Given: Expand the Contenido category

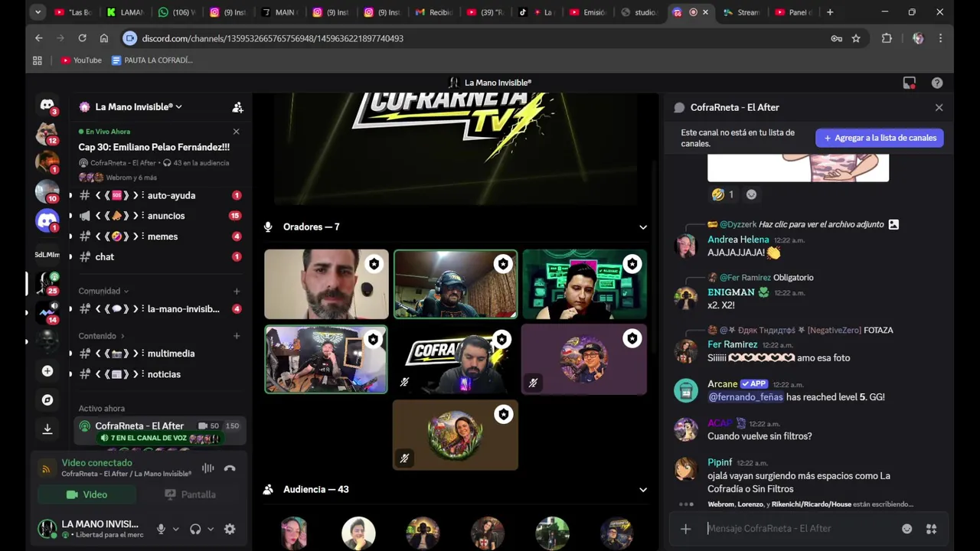Looking at the screenshot, I should (101, 336).
